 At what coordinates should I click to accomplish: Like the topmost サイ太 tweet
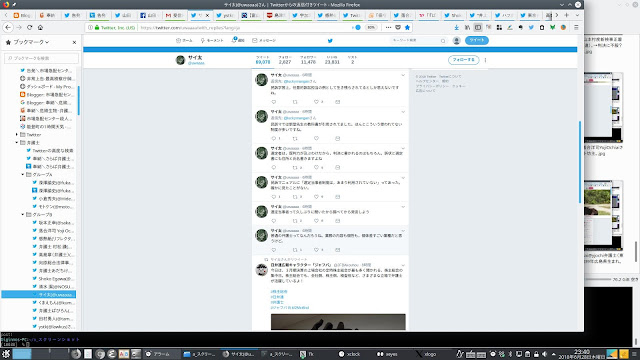316,102
